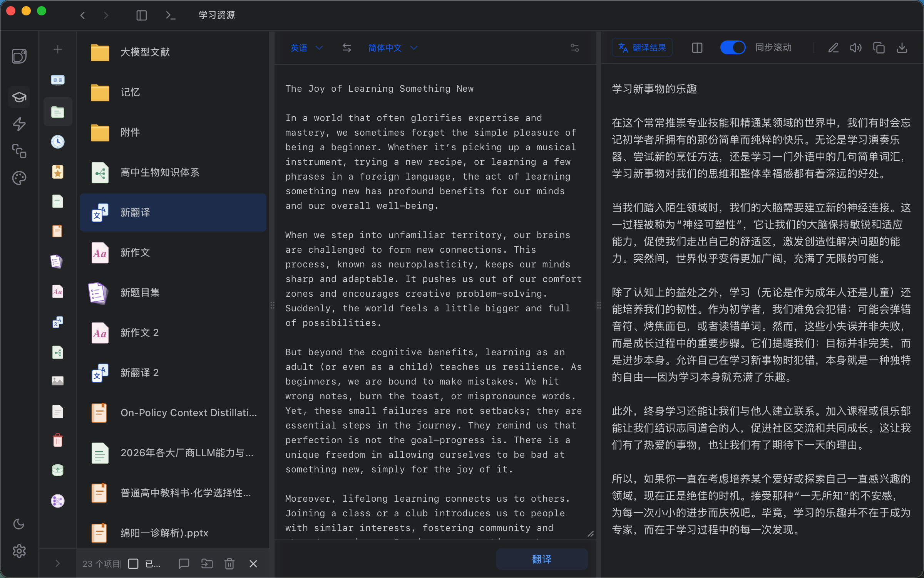Select the 新翻译 item
Image resolution: width=924 pixels, height=578 pixels.
coord(173,212)
